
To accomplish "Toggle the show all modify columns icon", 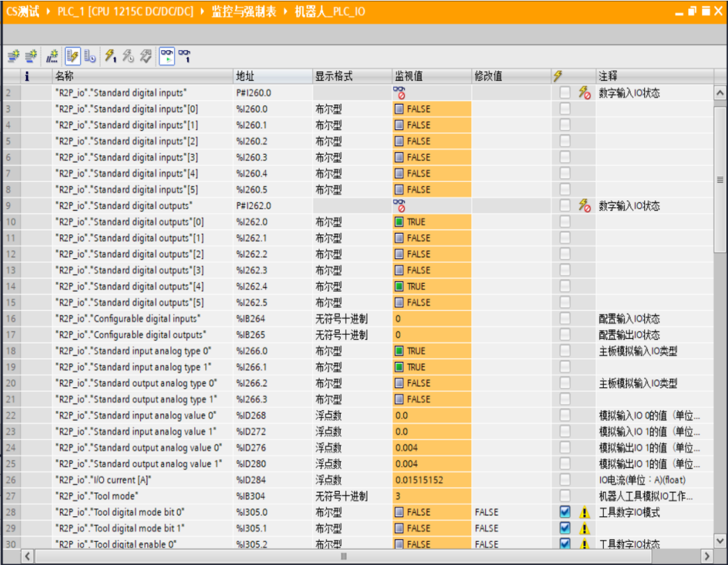I will (x=73, y=56).
